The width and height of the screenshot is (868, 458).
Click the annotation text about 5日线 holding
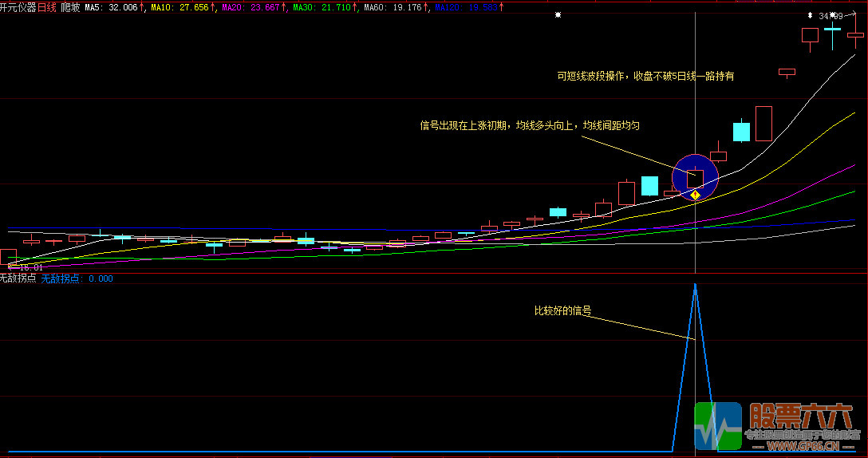click(x=645, y=76)
